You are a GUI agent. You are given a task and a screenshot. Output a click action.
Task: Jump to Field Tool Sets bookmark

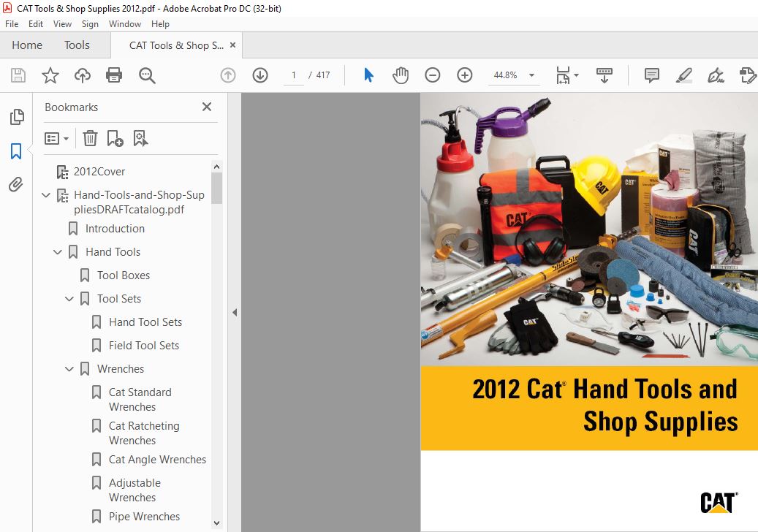click(x=144, y=346)
